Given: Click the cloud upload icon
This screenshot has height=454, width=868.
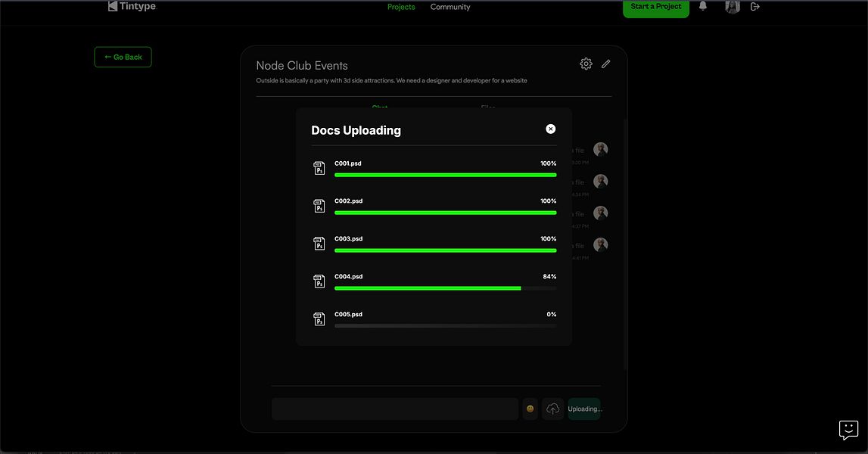Looking at the screenshot, I should click(x=552, y=409).
